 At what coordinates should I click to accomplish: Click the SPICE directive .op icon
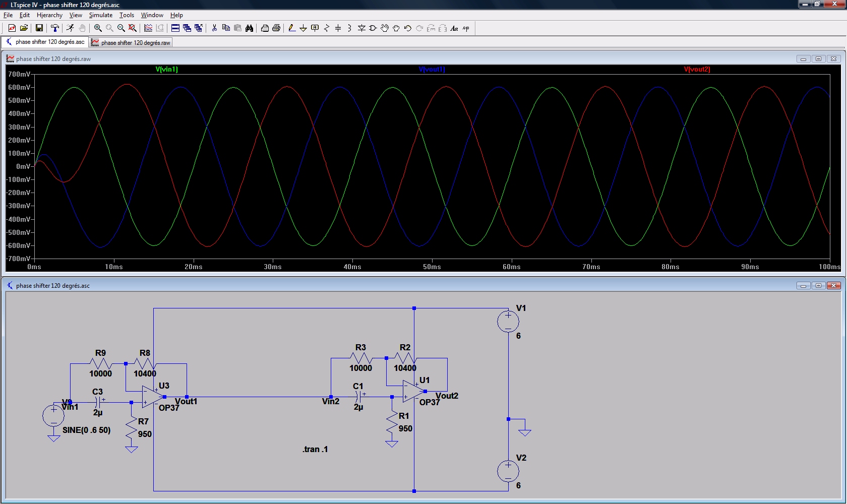[x=466, y=28]
